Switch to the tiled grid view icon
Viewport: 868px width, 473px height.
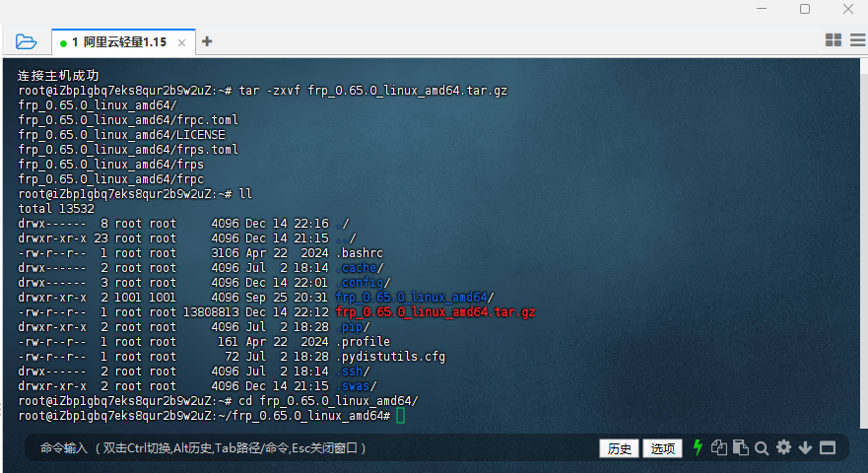click(833, 40)
